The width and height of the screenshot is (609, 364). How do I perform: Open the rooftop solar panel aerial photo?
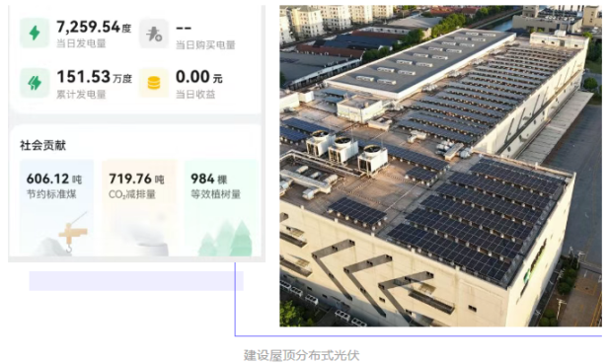[440, 166]
